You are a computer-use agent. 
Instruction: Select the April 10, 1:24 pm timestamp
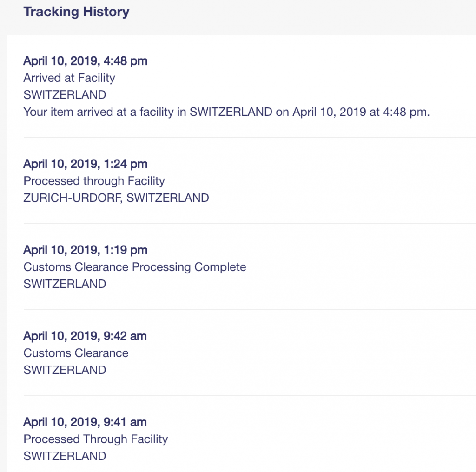[x=85, y=164]
